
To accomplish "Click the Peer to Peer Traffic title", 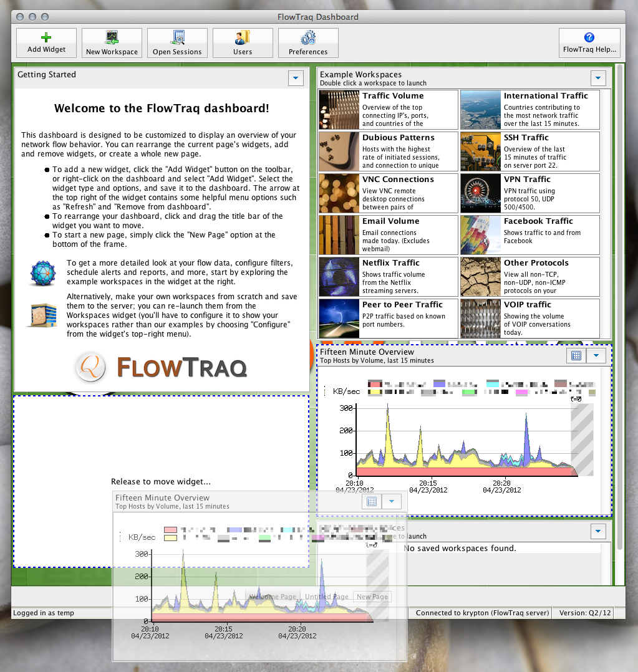I will pos(402,305).
